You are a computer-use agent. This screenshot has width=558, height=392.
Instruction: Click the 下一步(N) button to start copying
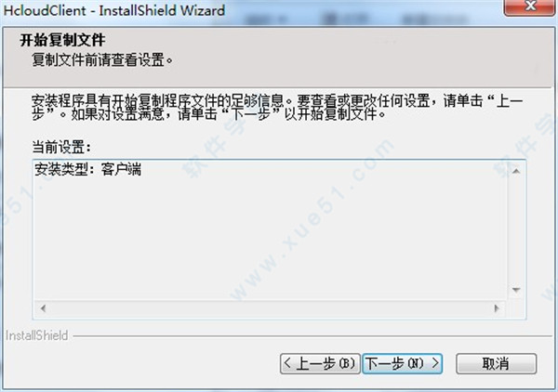pos(402,363)
